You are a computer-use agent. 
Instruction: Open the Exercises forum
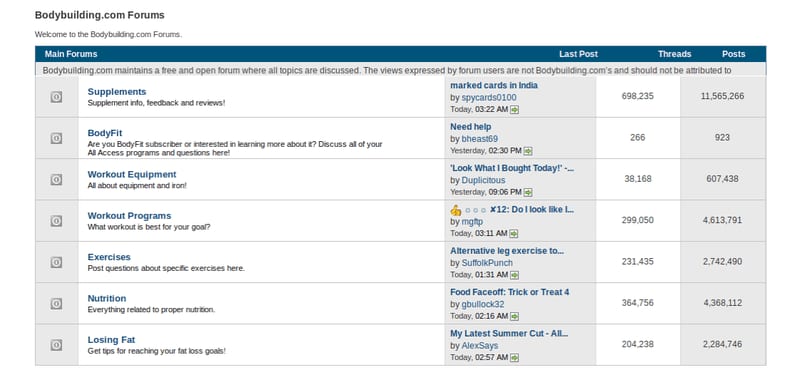tap(109, 257)
